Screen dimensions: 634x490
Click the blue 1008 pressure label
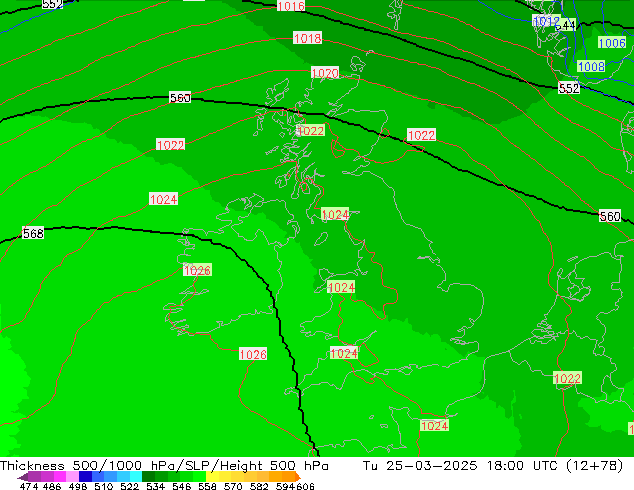point(591,66)
